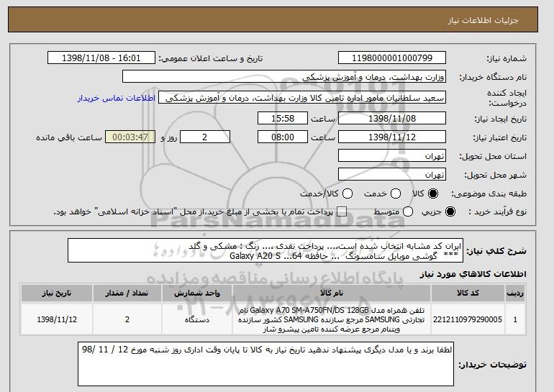Click the delivery city field تهران
The image size is (554, 392).
click(x=392, y=175)
